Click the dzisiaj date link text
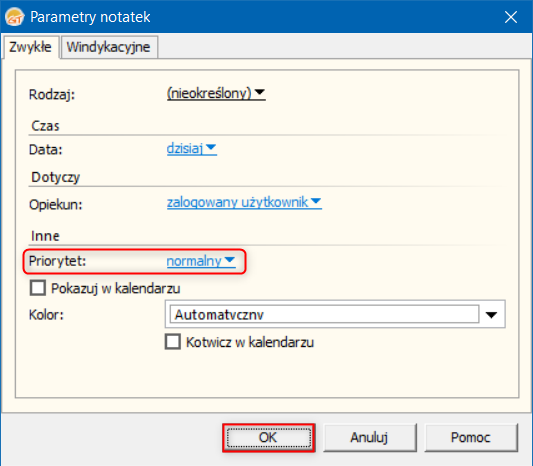Image resolution: width=533 pixels, height=466 pixels. click(185, 149)
